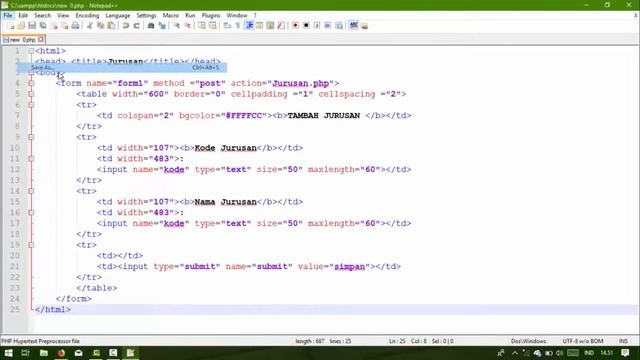The image size is (640, 360).
Task: Click the Zoom Out toolbar icon
Action: 187,26
